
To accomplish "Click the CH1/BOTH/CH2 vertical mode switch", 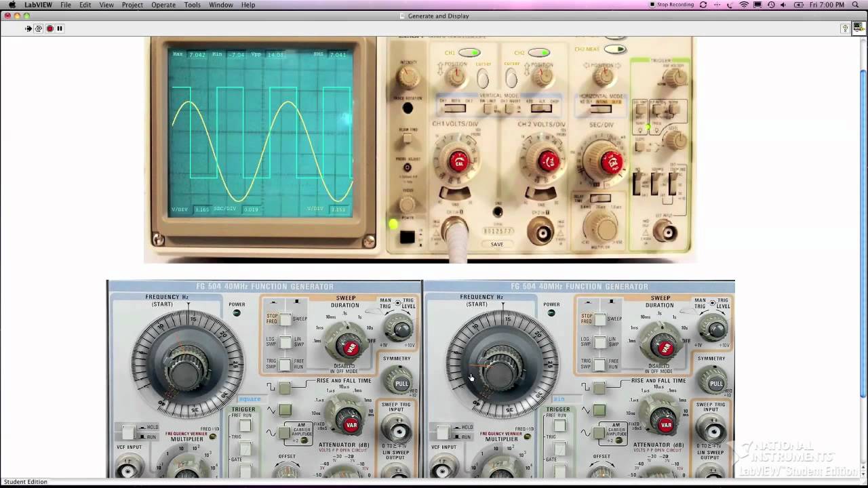I will [x=455, y=108].
